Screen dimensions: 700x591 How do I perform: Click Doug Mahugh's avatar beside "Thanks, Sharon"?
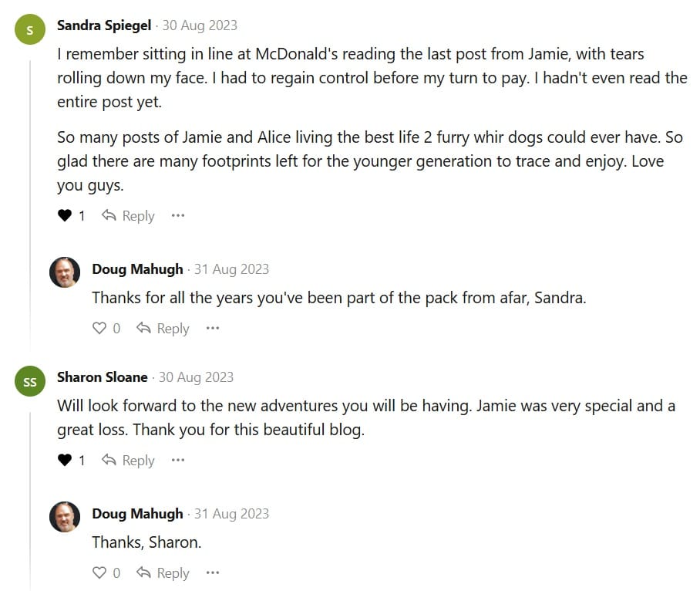coord(65,517)
